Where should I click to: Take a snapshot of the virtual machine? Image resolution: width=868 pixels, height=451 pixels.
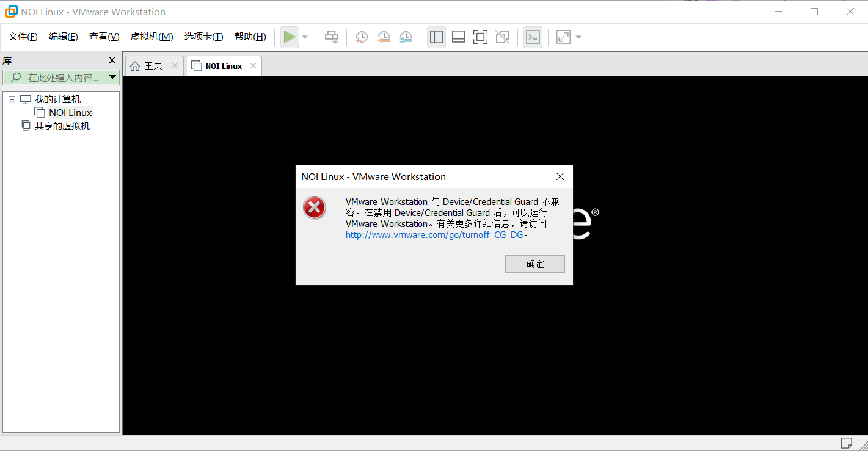361,37
